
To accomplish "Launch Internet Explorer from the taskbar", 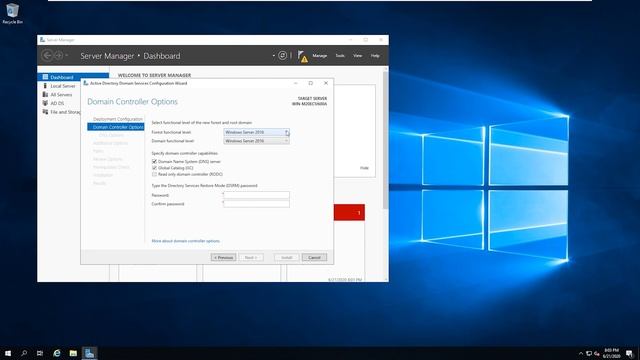I will click(57, 353).
